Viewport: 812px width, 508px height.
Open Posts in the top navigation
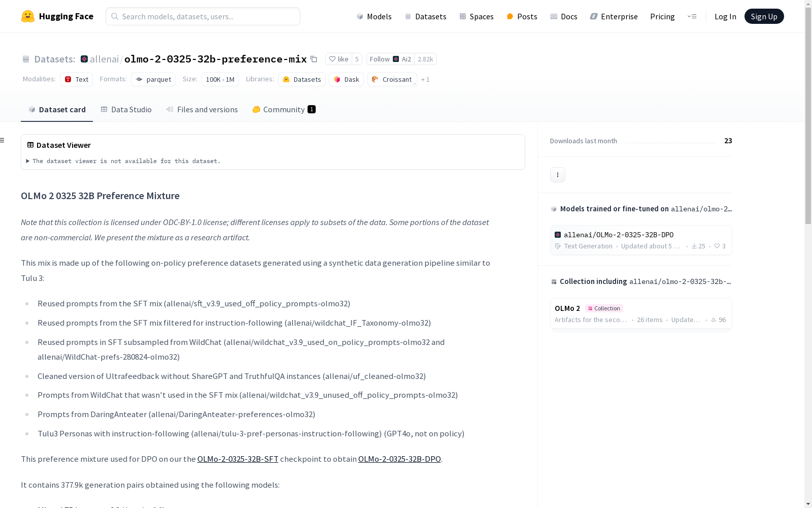[522, 16]
